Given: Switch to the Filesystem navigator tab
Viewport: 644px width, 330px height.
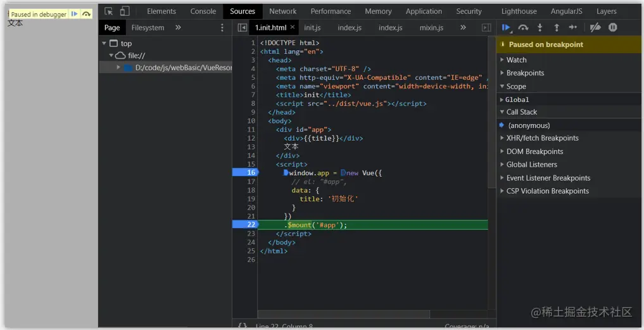Looking at the screenshot, I should point(148,27).
